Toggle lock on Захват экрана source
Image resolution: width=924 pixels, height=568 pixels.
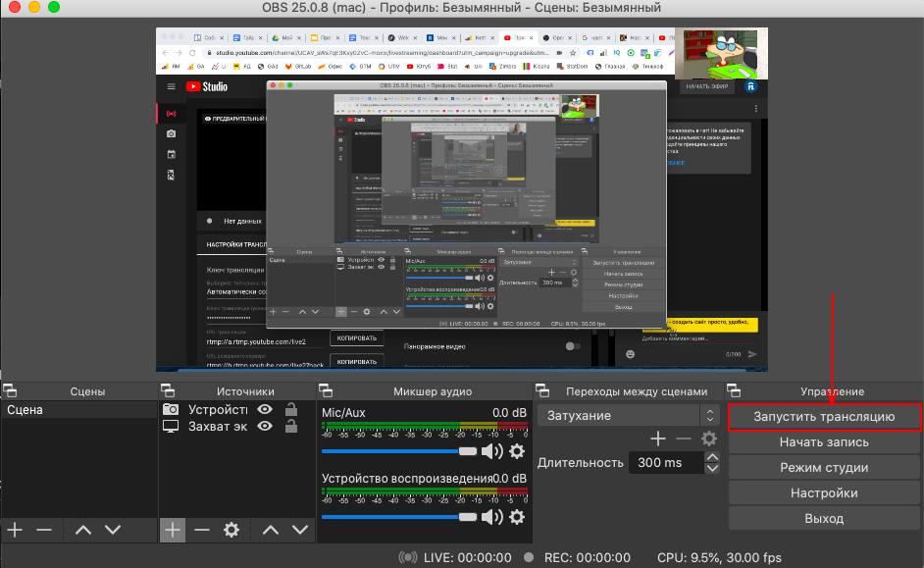click(x=291, y=426)
